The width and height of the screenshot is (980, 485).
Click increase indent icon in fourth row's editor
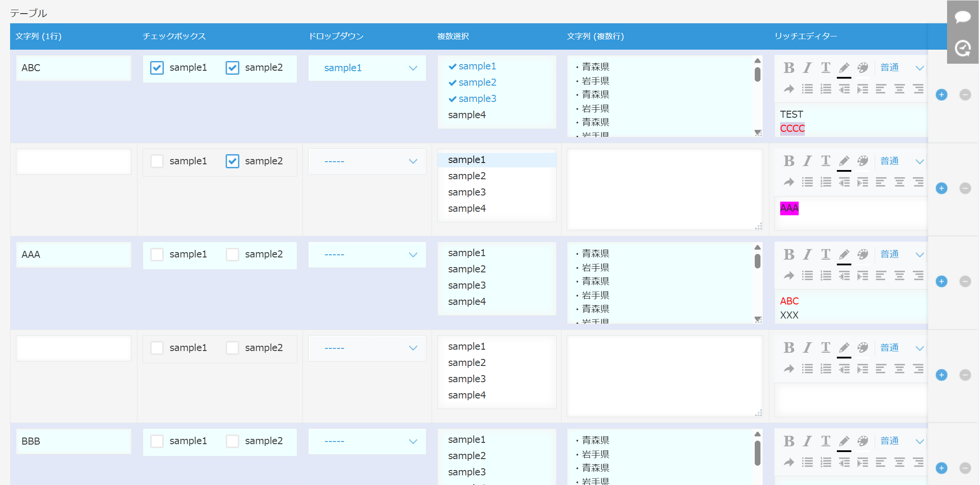click(x=844, y=369)
